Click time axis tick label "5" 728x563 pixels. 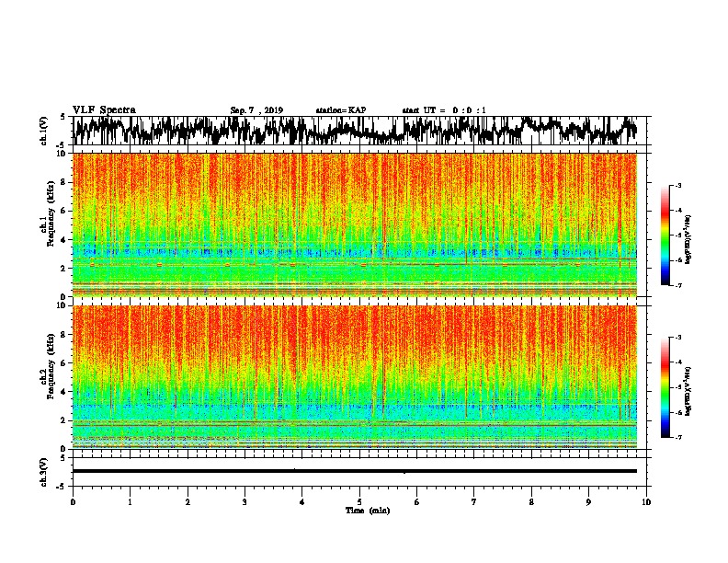pos(359,502)
